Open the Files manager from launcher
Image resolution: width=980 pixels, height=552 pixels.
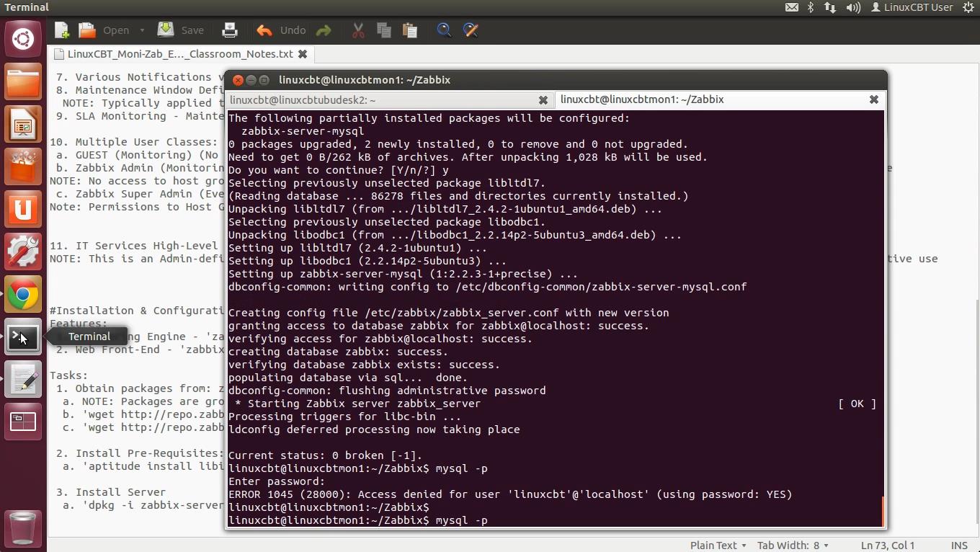pos(23,81)
